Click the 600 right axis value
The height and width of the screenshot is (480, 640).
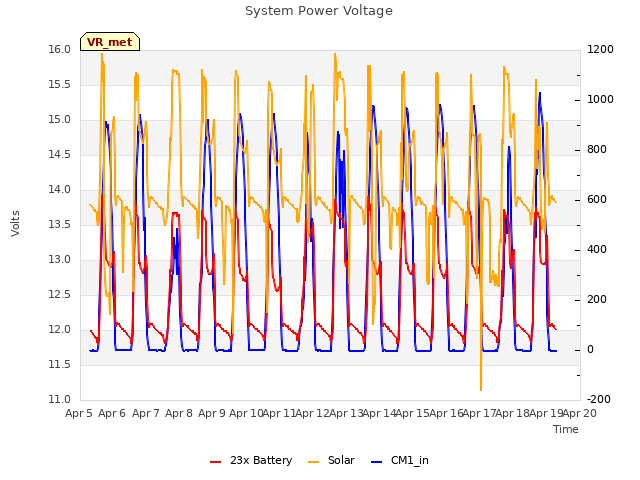[x=597, y=200]
